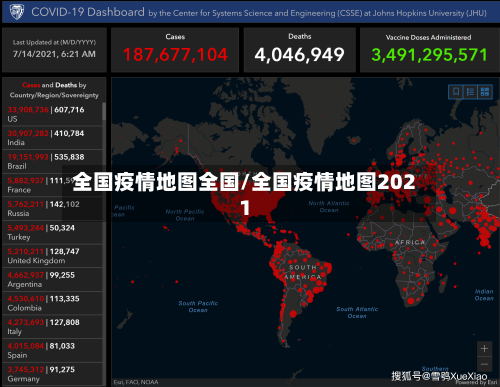Click the total Deaths number 4,046,949
The width and height of the screenshot is (500, 387).
299,55
